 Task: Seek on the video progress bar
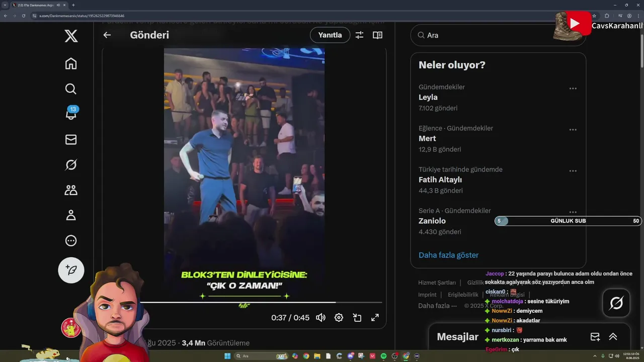coord(261,302)
